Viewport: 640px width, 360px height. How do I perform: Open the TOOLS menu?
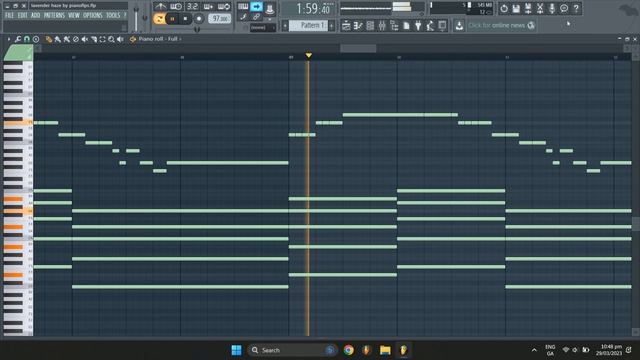point(113,16)
